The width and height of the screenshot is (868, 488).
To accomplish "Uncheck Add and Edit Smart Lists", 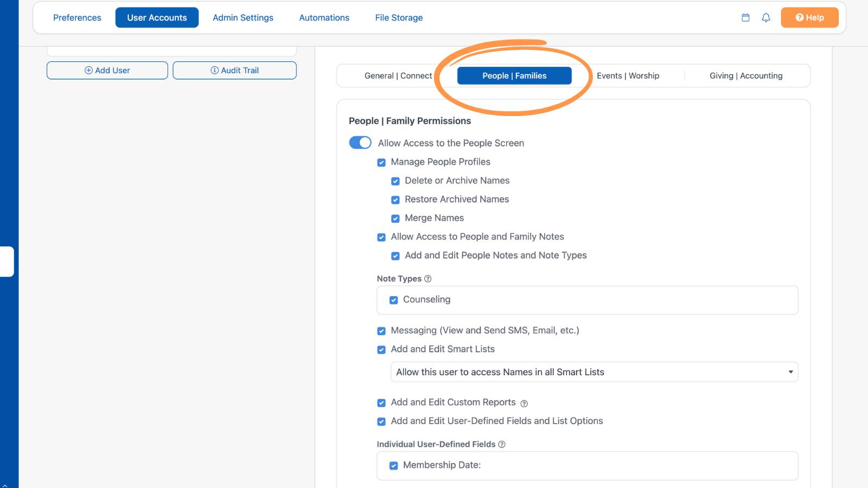I will coord(381,350).
